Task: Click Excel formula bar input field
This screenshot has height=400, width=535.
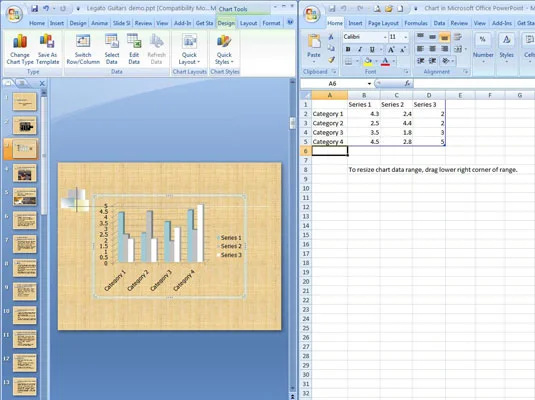Action: coord(474,83)
